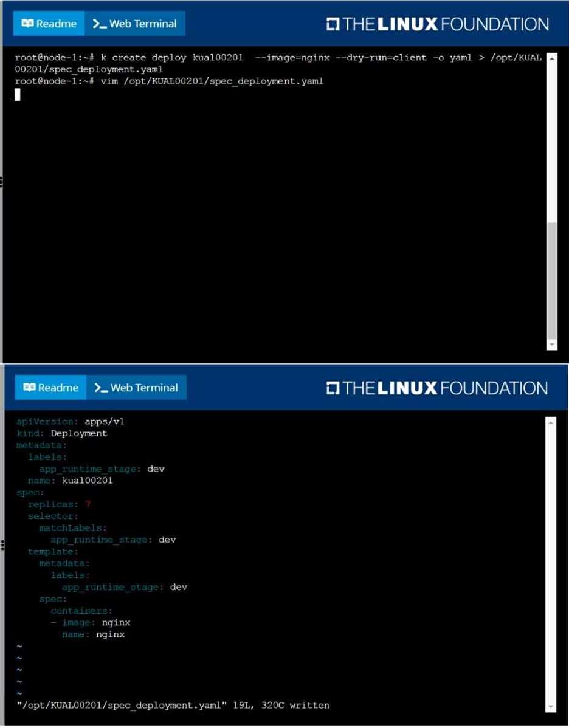
Task: Click the grey scrollbar thumb in top terminal
Action: coord(552,281)
